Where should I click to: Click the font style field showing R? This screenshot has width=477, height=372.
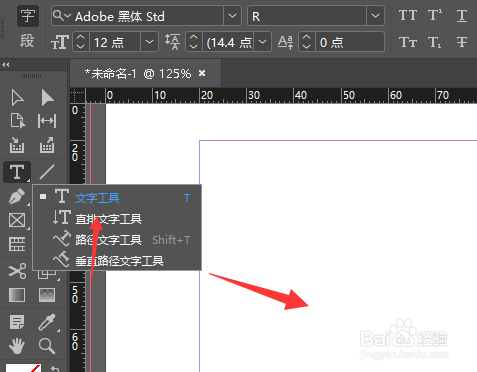coord(307,16)
